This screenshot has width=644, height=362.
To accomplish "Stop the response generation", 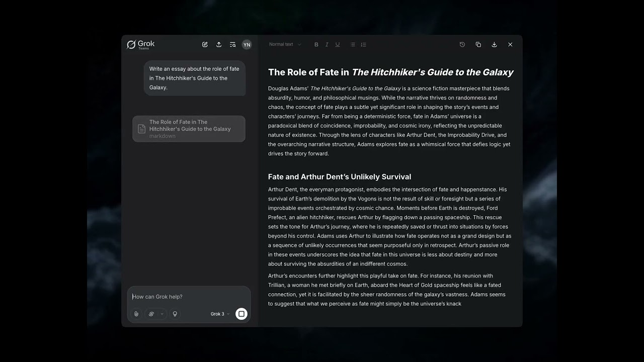I will (242, 314).
